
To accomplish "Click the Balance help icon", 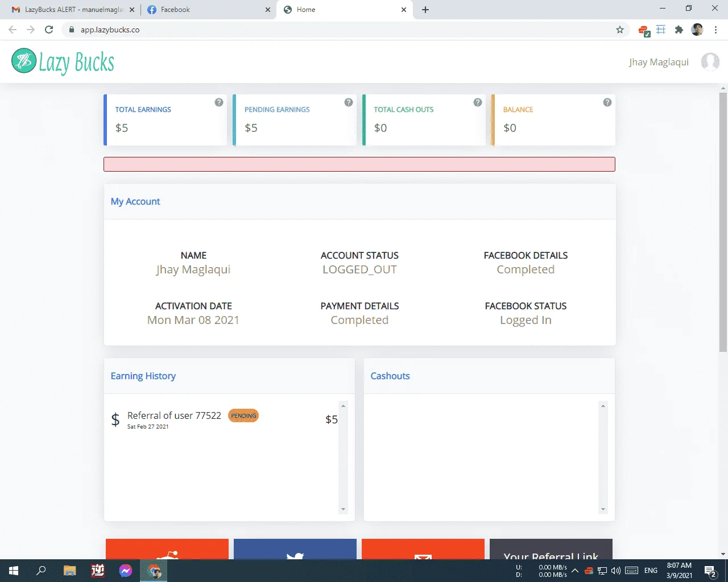I will [x=607, y=102].
